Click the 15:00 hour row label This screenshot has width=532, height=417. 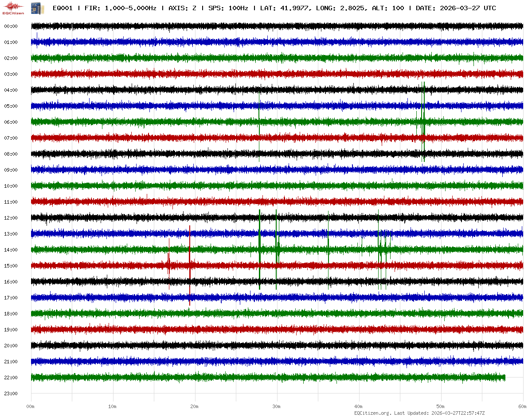[11, 266]
